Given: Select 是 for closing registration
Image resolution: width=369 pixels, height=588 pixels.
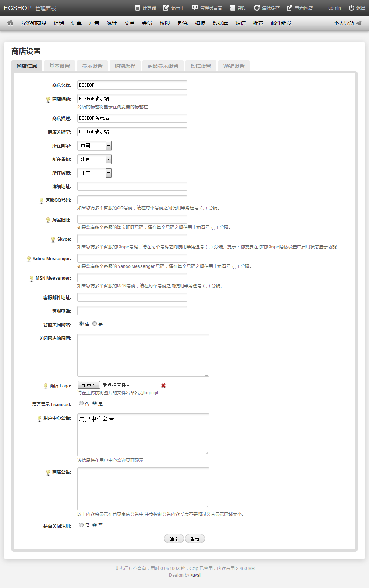Looking at the screenshot, I should click(81, 525).
